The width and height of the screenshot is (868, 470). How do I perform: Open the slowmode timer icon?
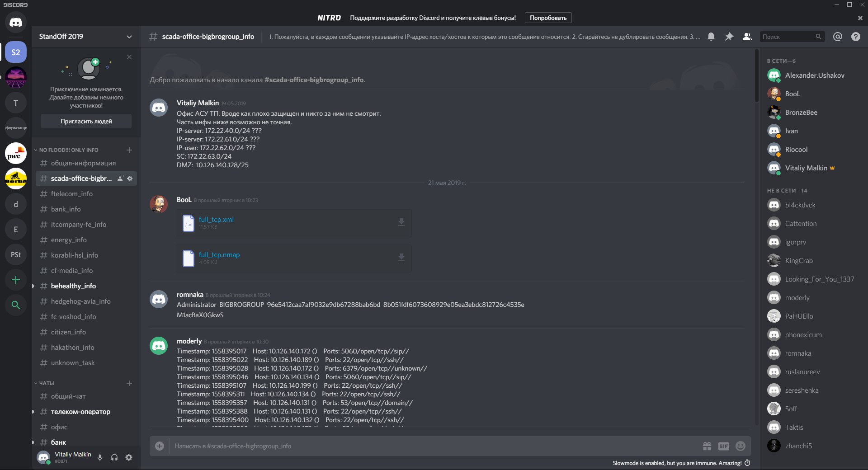point(747,463)
